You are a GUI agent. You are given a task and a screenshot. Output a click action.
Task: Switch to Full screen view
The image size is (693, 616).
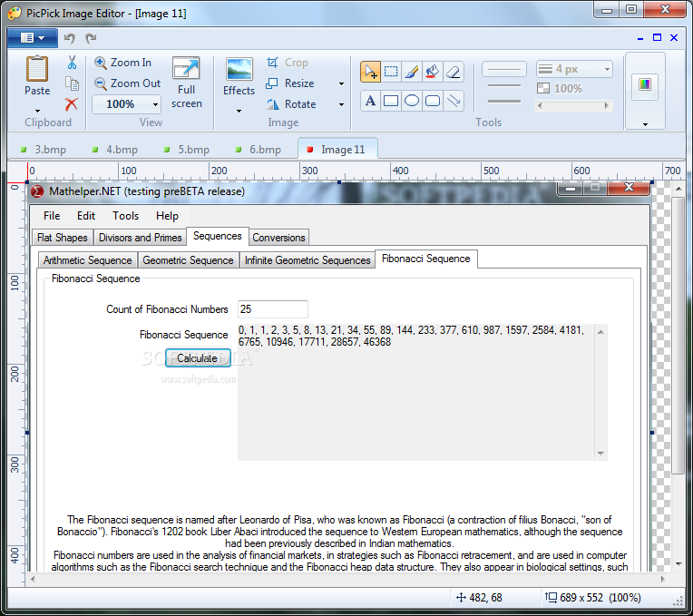coord(186,83)
